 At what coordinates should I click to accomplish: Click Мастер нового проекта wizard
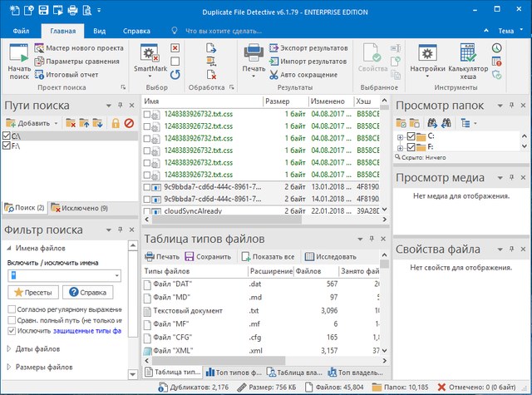point(78,48)
